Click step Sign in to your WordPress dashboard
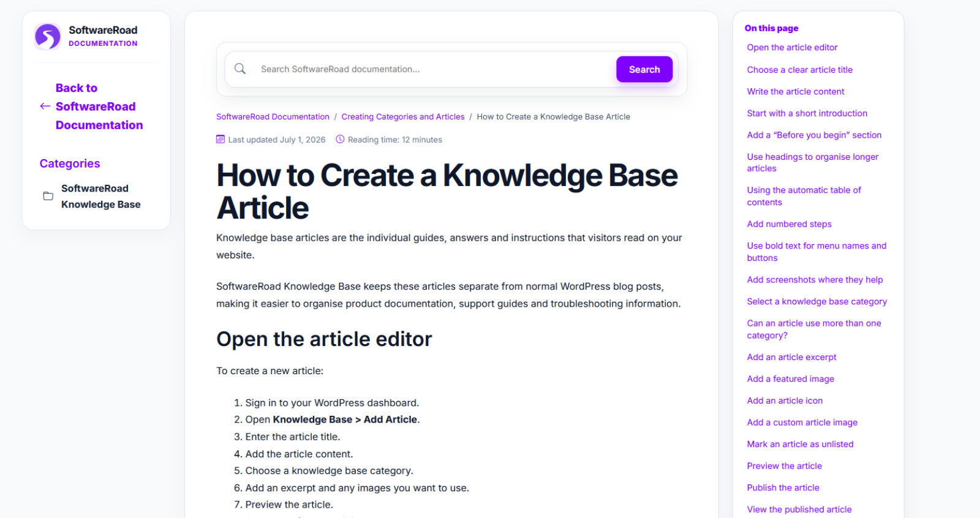This screenshot has height=518, width=980. coord(332,403)
